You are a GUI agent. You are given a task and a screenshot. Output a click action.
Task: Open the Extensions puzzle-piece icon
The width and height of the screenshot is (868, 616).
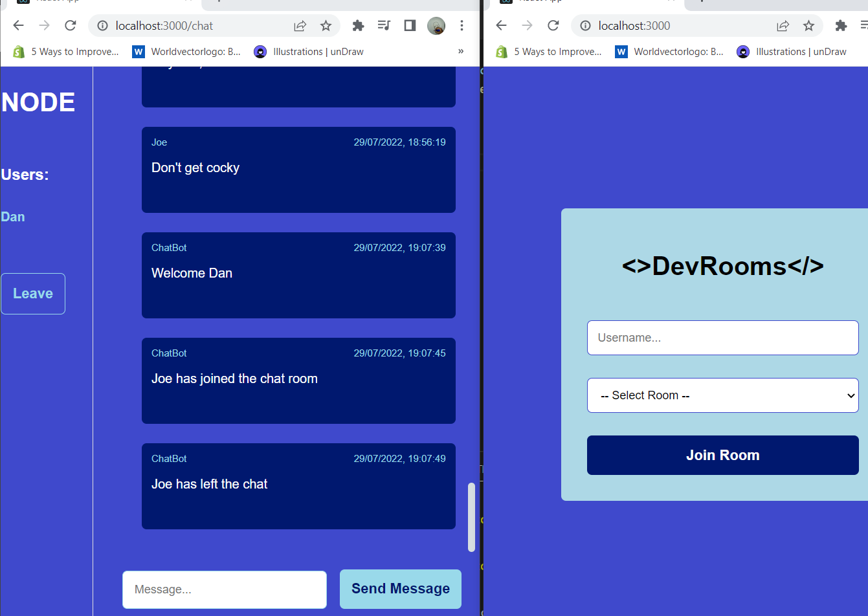point(358,25)
